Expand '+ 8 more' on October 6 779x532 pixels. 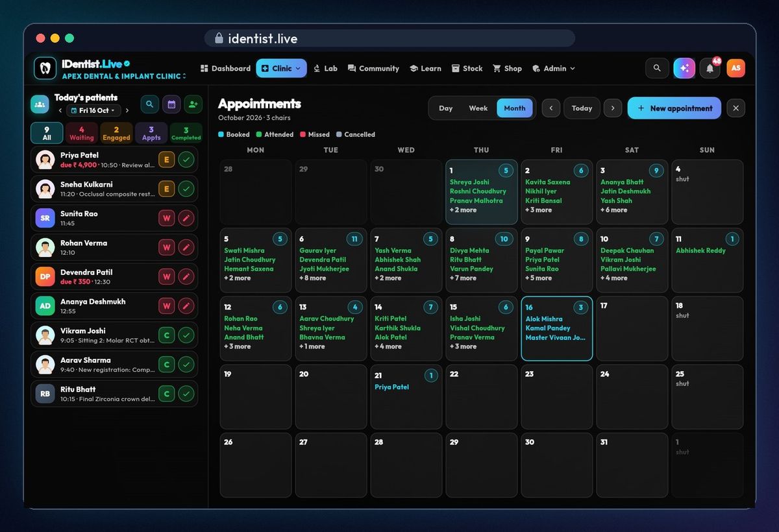[x=313, y=278]
